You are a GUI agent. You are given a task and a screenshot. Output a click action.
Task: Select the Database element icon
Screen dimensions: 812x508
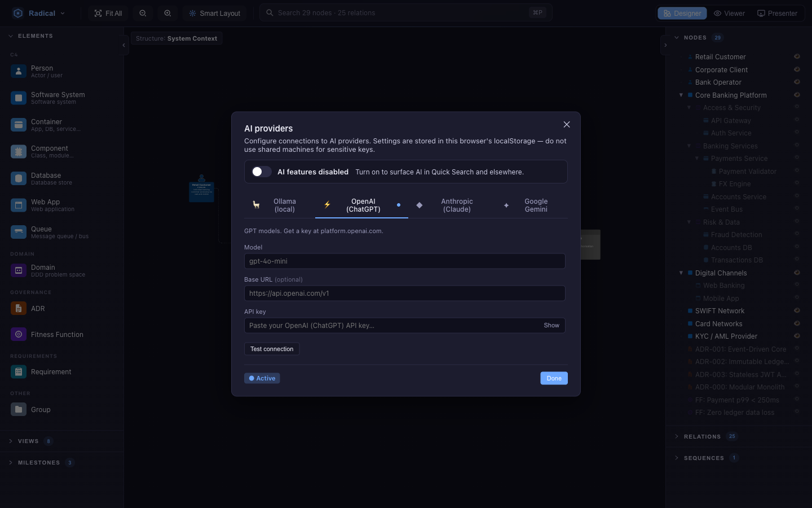point(19,178)
